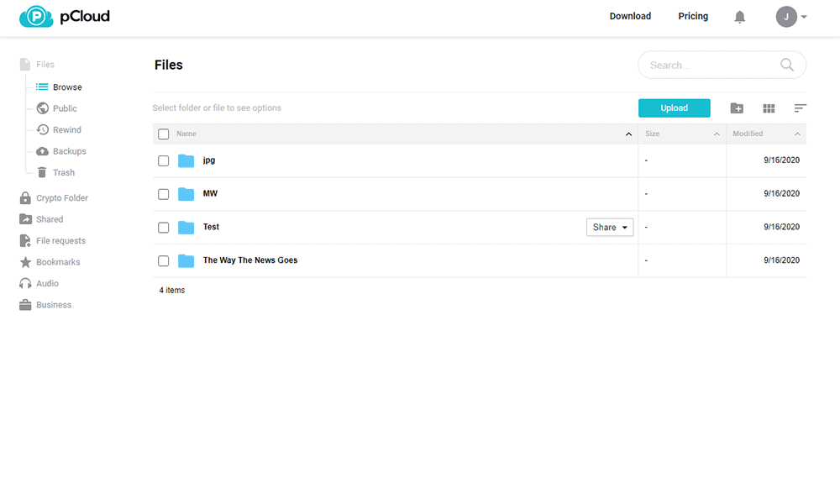The image size is (840, 504).
Task: Click the MW folder icon
Action: pos(186,194)
